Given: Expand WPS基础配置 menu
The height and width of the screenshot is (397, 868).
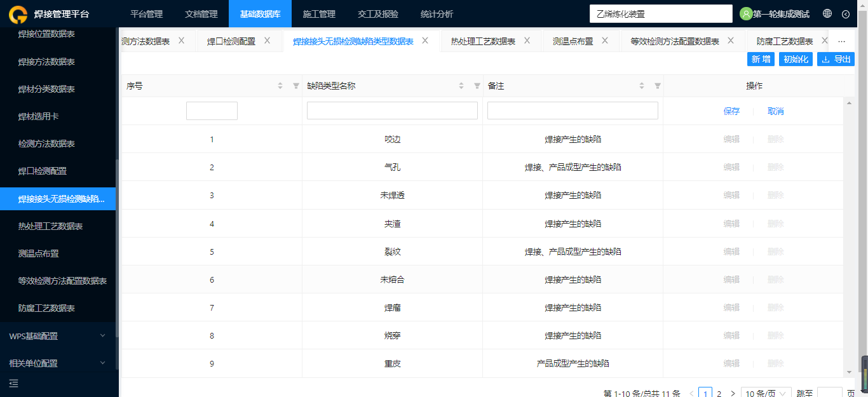Looking at the screenshot, I should [58, 336].
